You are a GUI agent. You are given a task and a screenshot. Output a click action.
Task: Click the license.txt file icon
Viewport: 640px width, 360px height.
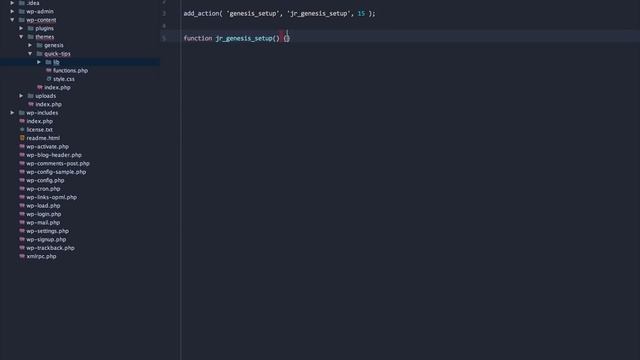point(22,129)
